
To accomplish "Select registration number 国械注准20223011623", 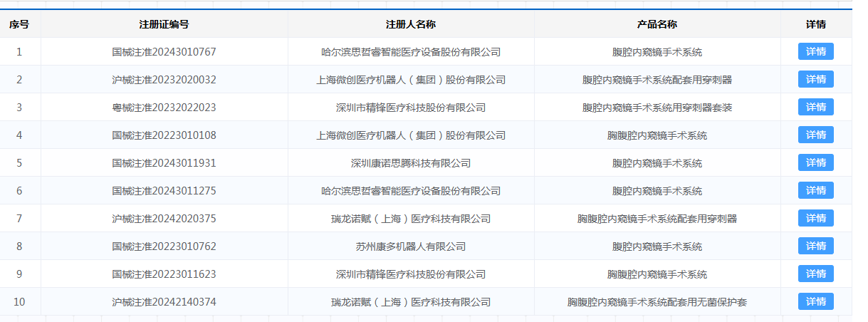I will click(164, 274).
